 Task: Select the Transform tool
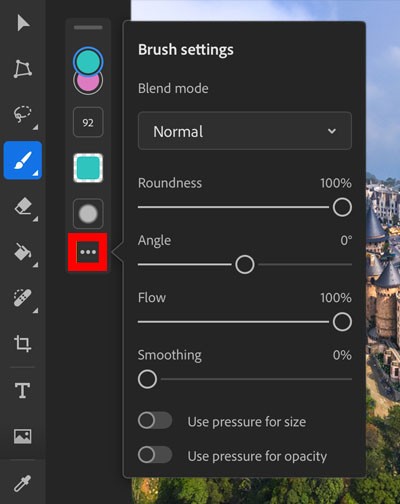click(x=23, y=69)
